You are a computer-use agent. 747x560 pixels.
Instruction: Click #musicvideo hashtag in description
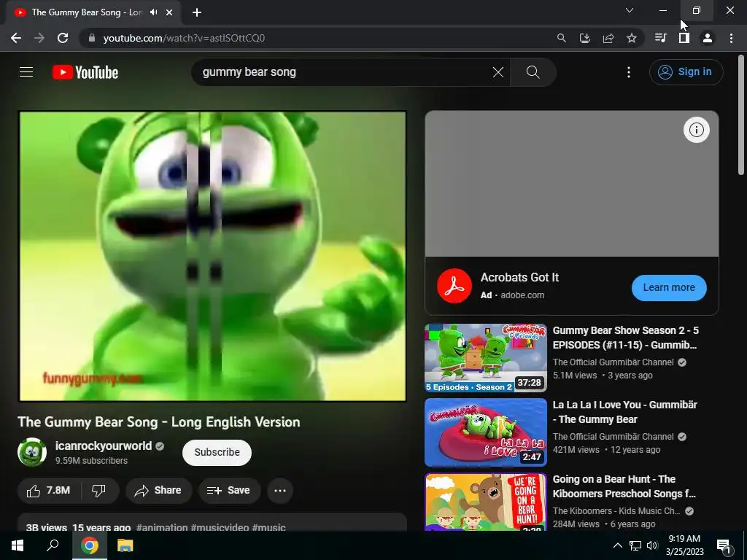tap(220, 527)
